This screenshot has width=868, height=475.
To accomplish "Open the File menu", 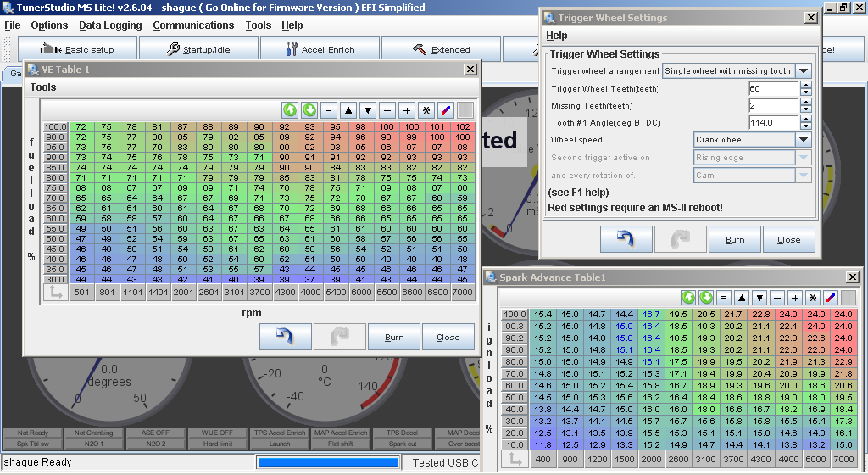I will [x=12, y=25].
